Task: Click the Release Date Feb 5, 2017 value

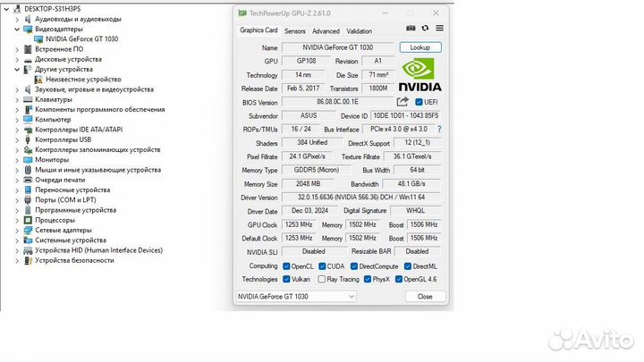Action: pyautogui.click(x=303, y=88)
